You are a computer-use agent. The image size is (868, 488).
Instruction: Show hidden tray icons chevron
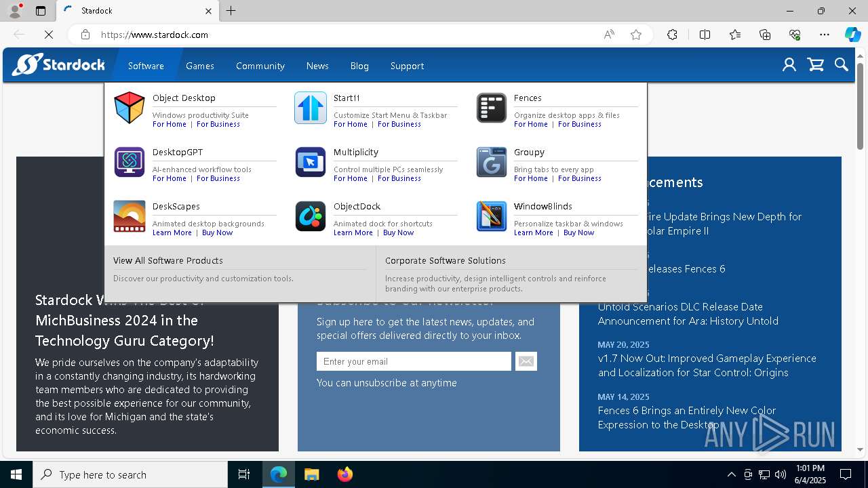731,474
